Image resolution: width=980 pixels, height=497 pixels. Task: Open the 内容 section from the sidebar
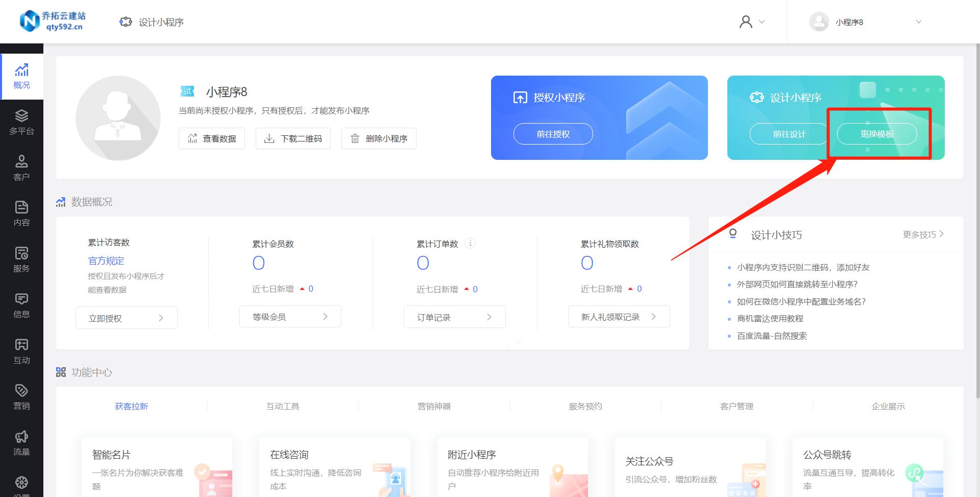click(x=21, y=214)
